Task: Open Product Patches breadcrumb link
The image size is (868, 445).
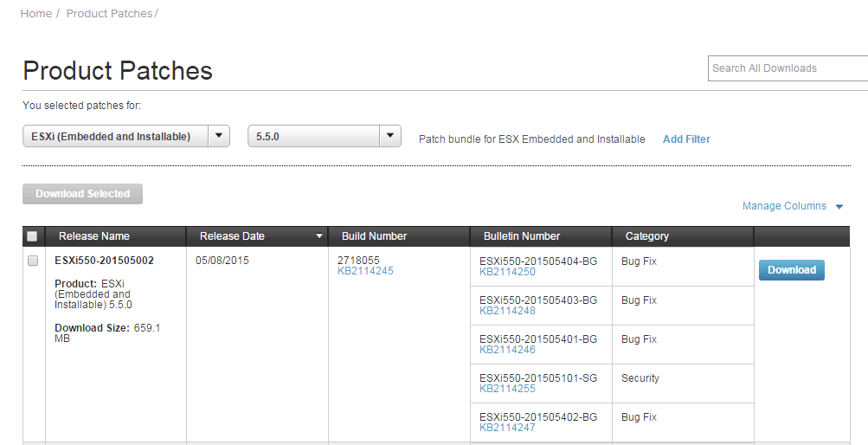Action: [109, 13]
